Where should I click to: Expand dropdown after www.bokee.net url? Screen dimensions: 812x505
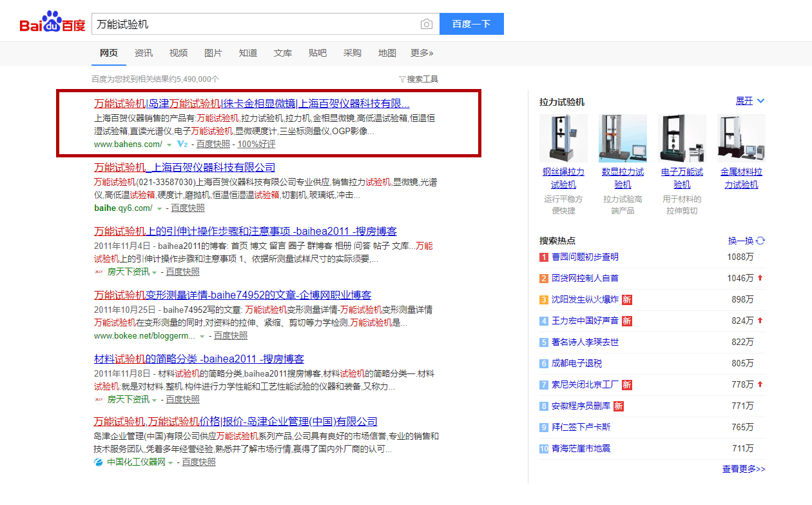[x=202, y=336]
